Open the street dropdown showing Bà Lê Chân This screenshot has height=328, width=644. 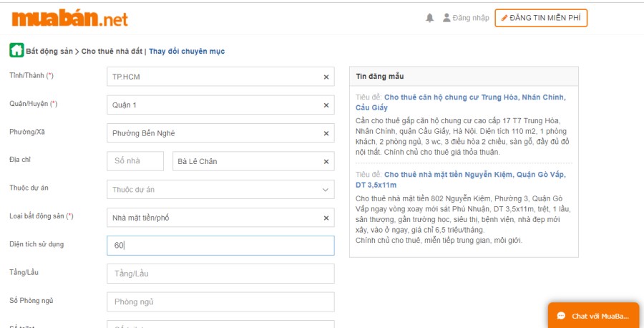[x=253, y=161]
